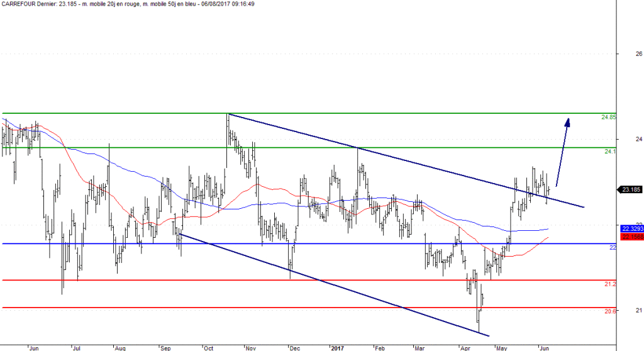
Task: Select the Sep month label on time axis
Action: coord(165,348)
